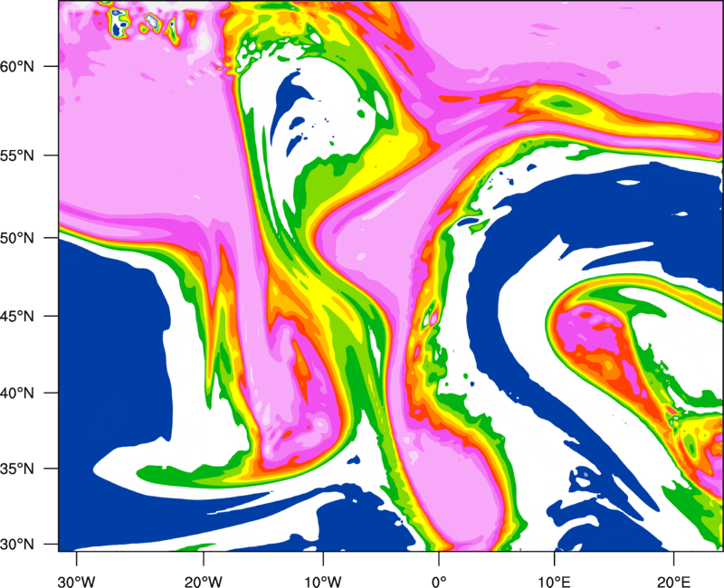
Task: Click the 10°W longitude label
Action: pos(323,582)
